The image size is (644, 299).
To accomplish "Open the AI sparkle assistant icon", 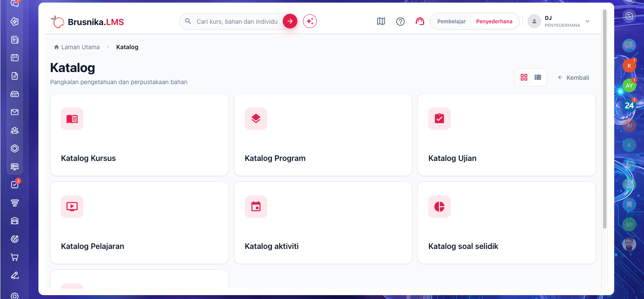I will (310, 21).
